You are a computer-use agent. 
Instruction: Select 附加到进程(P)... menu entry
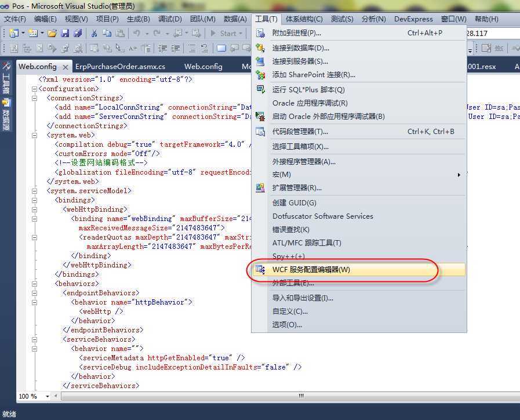pos(359,33)
